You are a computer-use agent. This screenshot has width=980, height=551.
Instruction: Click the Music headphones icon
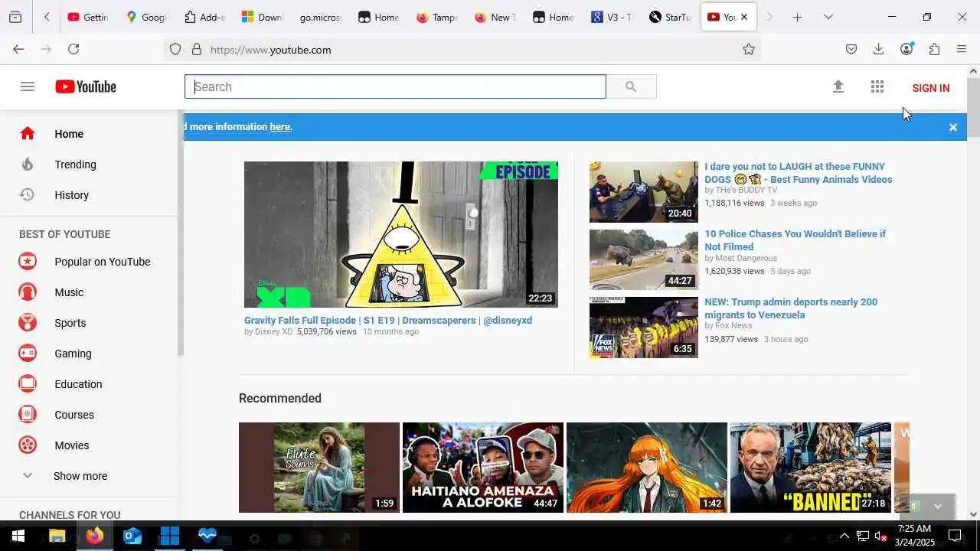pos(28,292)
